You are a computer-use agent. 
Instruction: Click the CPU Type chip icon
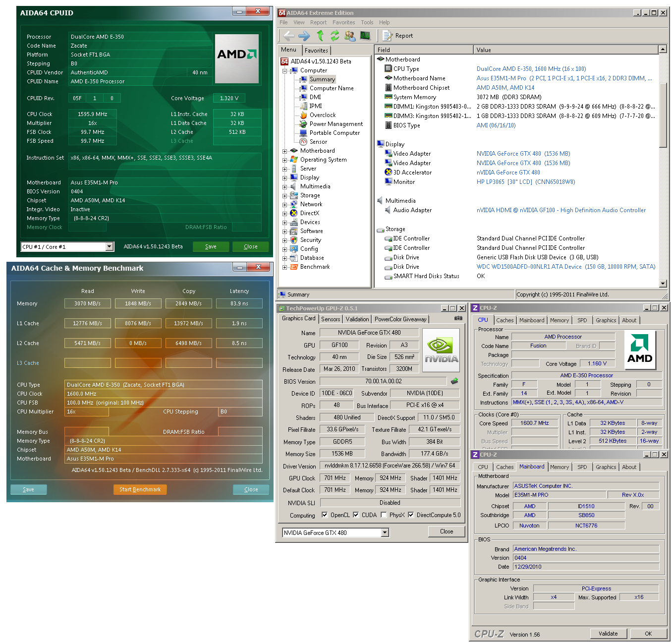[x=389, y=69]
